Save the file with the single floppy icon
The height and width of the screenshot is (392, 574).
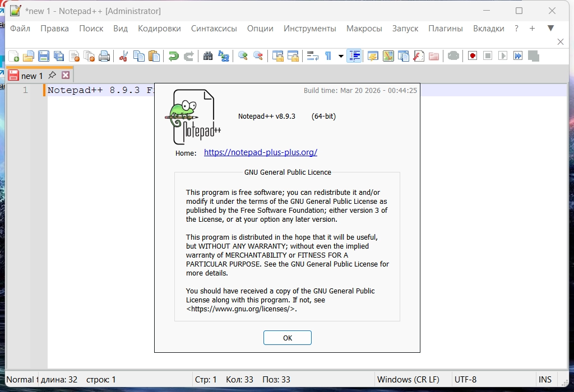[x=44, y=56]
